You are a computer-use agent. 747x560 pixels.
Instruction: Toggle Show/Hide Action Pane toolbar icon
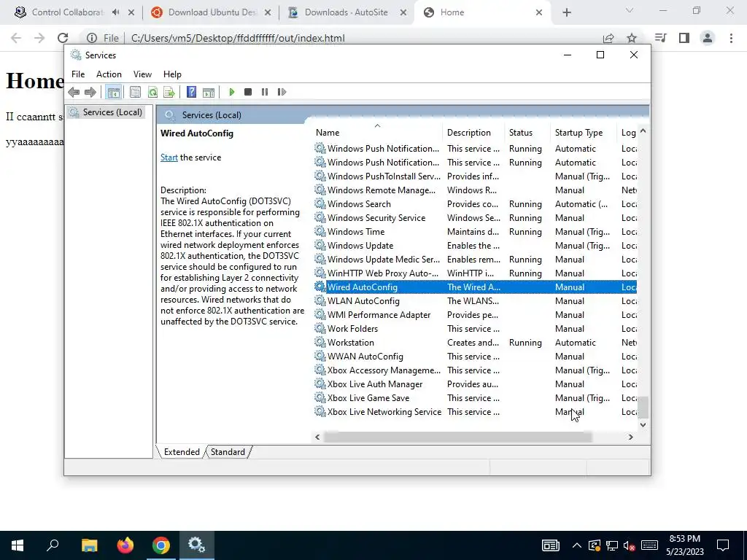tap(209, 92)
